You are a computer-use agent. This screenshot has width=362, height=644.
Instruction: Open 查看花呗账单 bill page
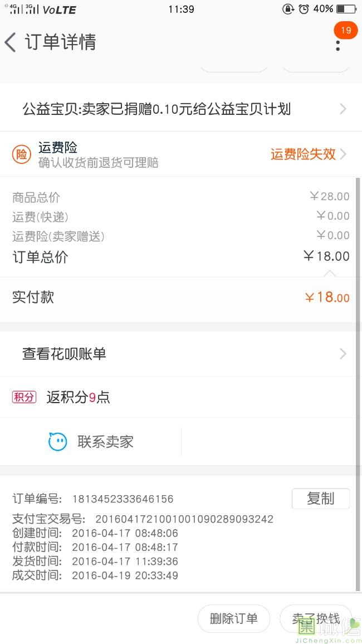tap(64, 354)
